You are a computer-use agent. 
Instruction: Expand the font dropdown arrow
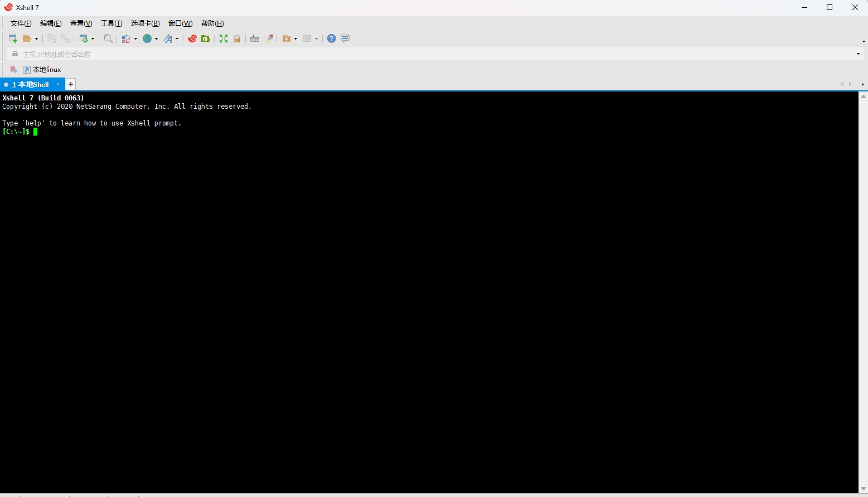177,38
